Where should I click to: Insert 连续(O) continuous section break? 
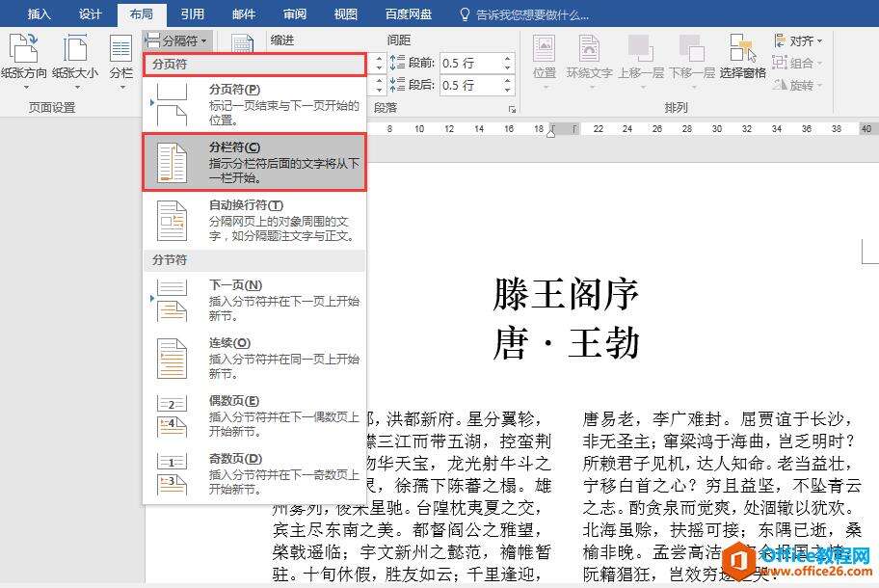coord(253,358)
